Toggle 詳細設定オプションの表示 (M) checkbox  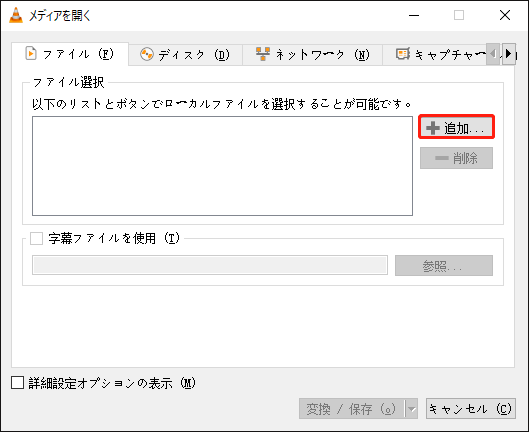tap(18, 383)
